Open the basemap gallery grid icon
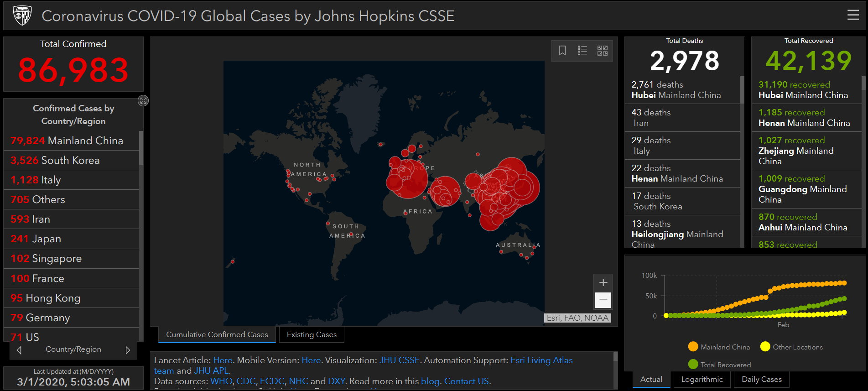The width and height of the screenshot is (868, 391). tap(603, 51)
